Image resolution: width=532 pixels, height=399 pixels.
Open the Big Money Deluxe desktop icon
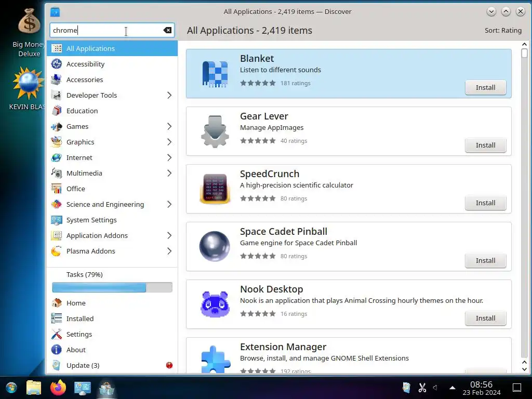[x=29, y=33]
